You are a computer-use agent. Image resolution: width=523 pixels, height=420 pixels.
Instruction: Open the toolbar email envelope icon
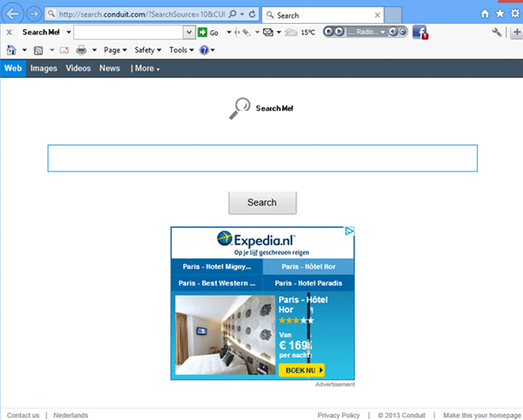[x=268, y=32]
